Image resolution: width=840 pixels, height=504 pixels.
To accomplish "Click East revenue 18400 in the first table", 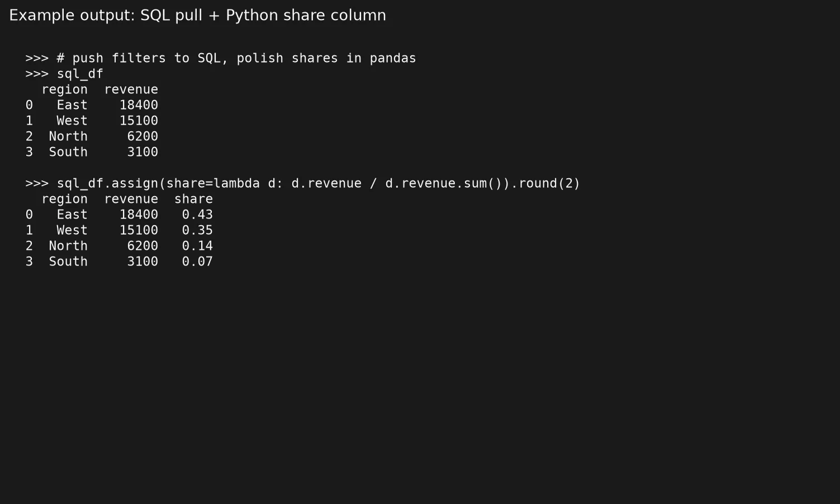I will (x=139, y=105).
